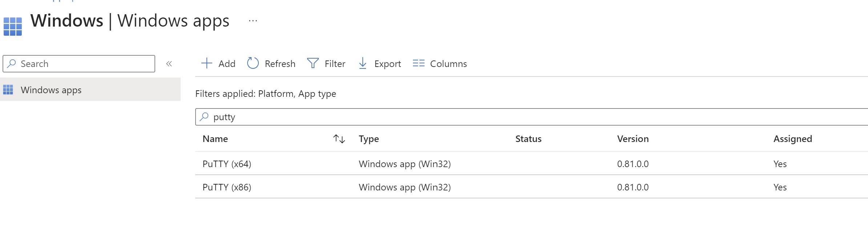Image resolution: width=868 pixels, height=225 pixels.
Task: Open the PuTTY (x64) app
Action: [x=227, y=164]
